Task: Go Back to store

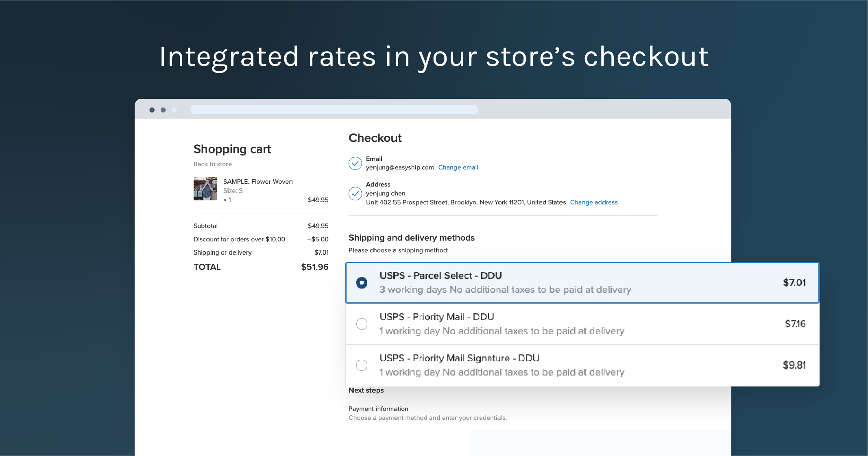Action: [213, 164]
